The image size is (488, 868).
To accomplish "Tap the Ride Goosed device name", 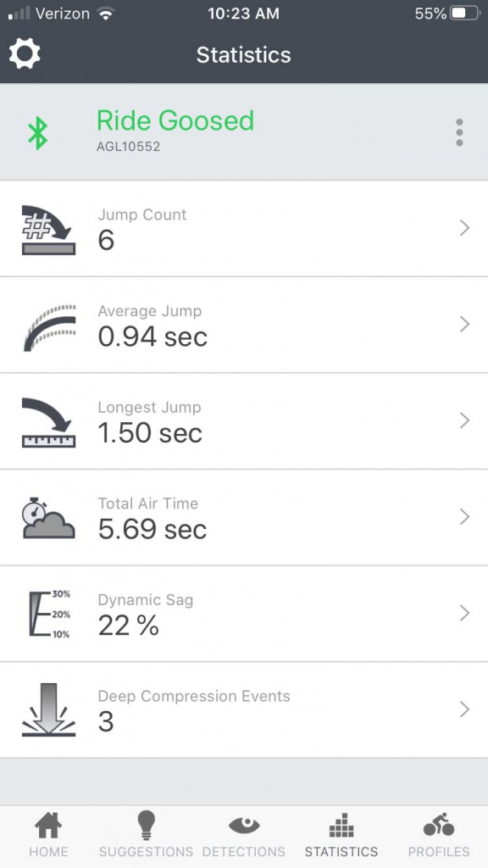I will (175, 120).
